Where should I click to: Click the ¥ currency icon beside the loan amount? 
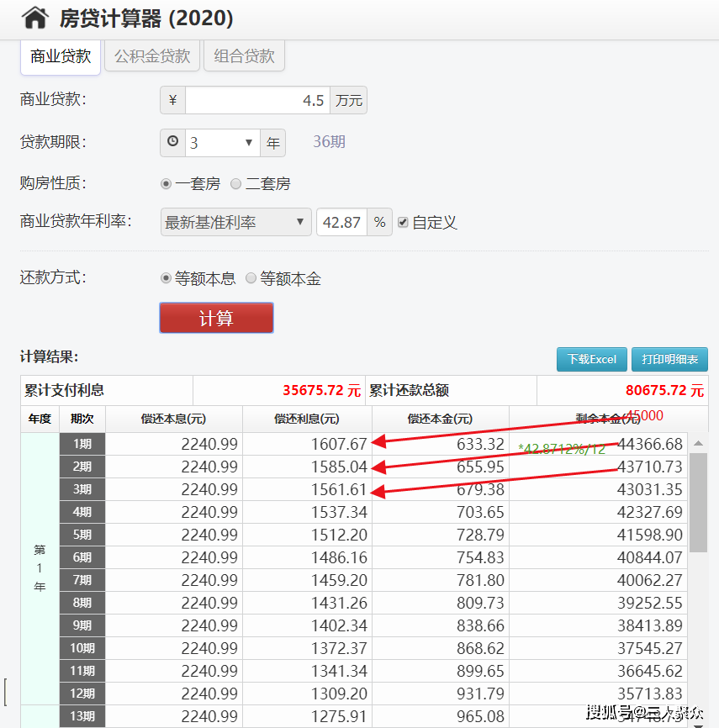point(172,99)
